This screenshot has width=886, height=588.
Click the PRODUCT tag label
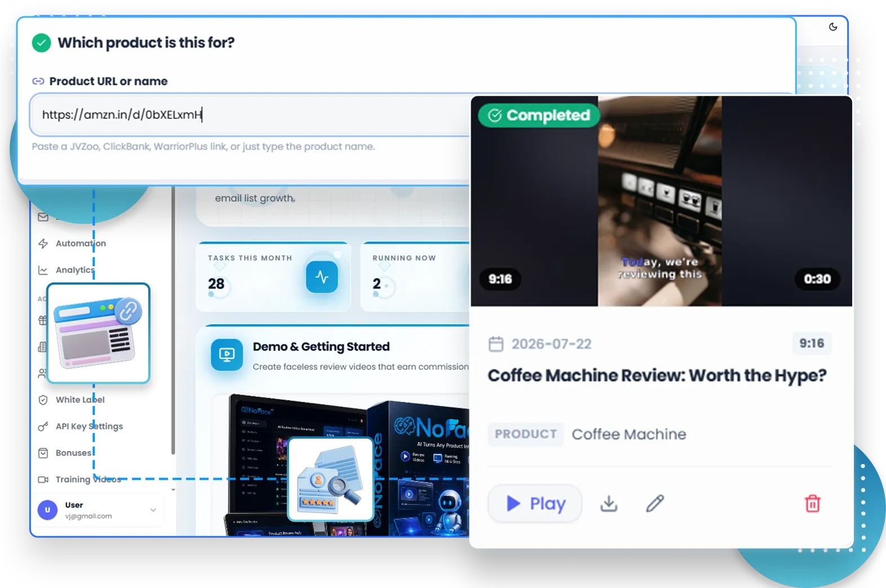click(x=526, y=434)
